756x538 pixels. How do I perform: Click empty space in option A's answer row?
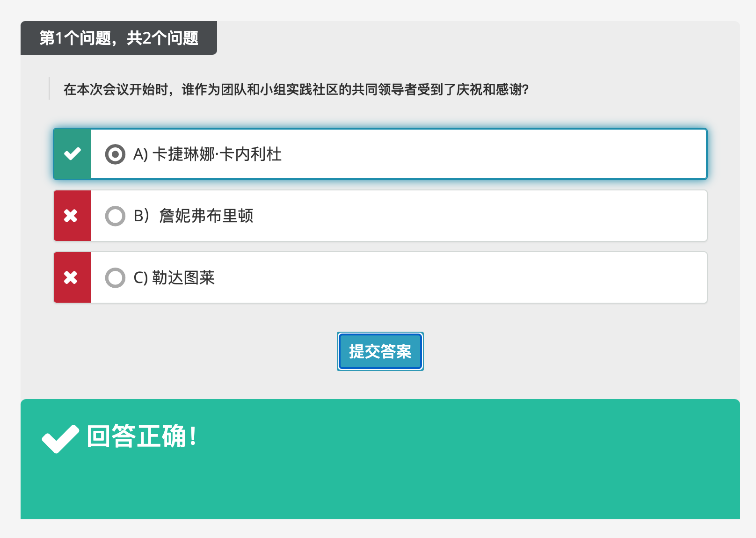[491, 154]
